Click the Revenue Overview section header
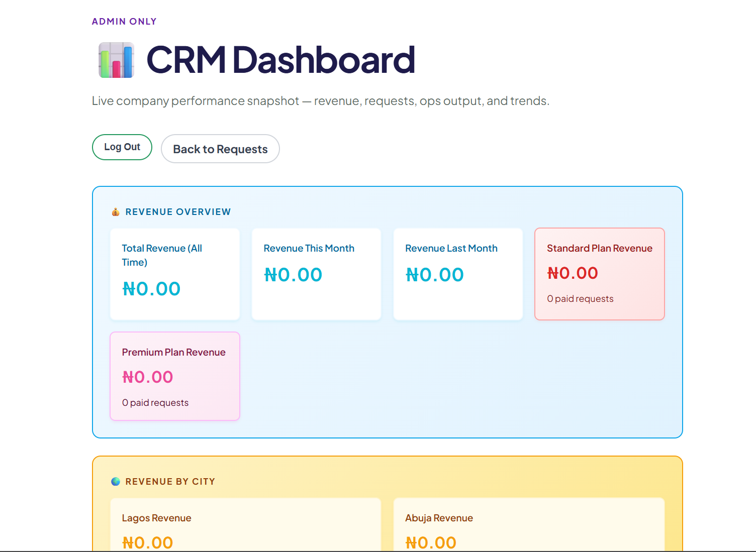This screenshot has width=756, height=552. [x=178, y=211]
